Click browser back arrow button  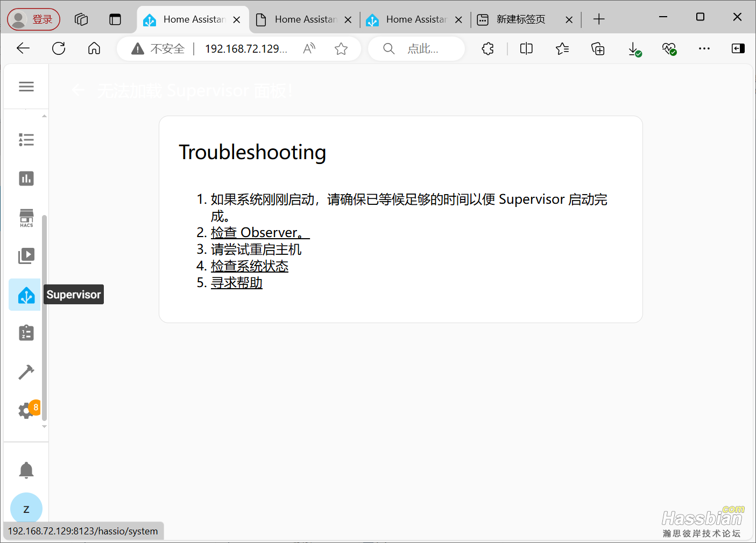[23, 48]
